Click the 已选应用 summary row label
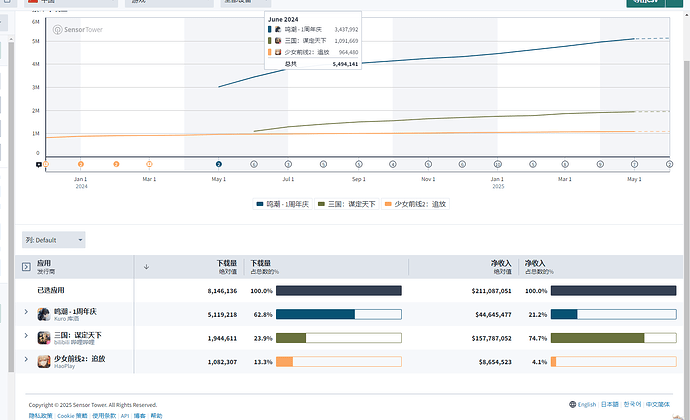This screenshot has width=690, height=420. (x=51, y=290)
